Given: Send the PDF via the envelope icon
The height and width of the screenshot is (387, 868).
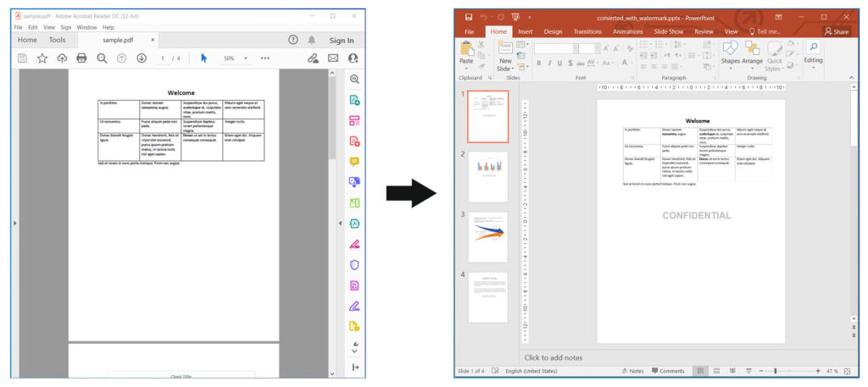Looking at the screenshot, I should (333, 58).
